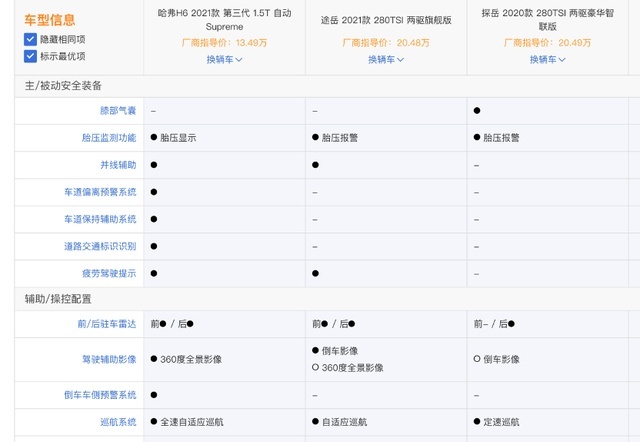Click the 全速自适应巡航 cell
Image resolution: width=640 pixels, height=442 pixels.
192,422
